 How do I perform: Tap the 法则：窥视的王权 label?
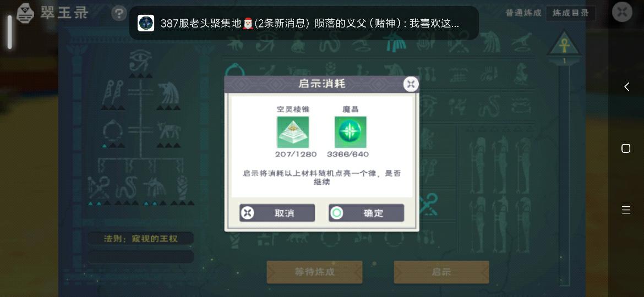pos(140,238)
